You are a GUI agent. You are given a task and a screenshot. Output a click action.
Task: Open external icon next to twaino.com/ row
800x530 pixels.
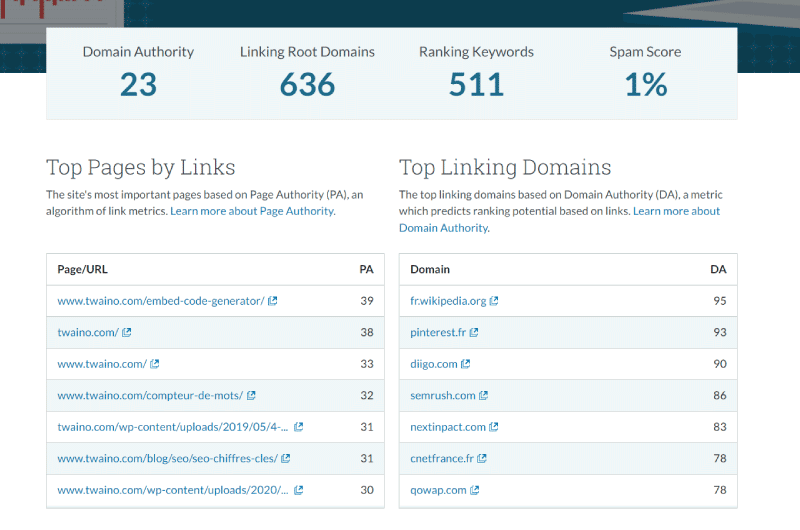click(127, 333)
